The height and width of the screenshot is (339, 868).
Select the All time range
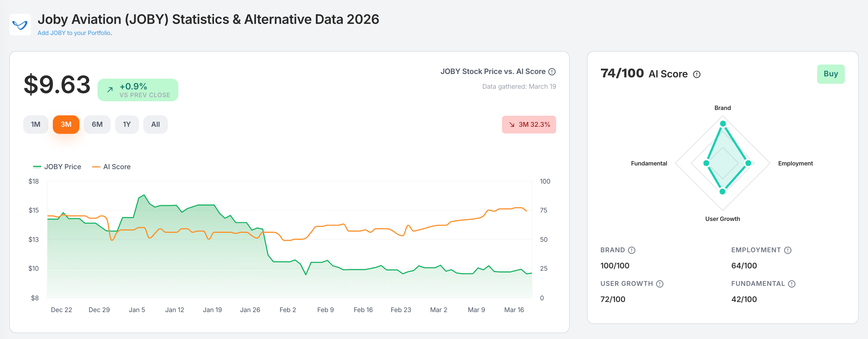[155, 125]
